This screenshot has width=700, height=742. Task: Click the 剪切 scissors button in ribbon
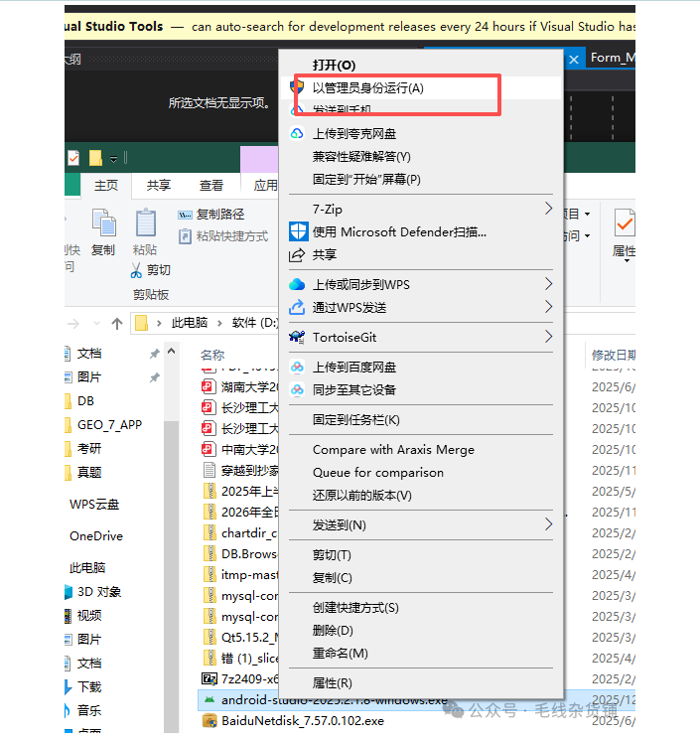coord(150,270)
